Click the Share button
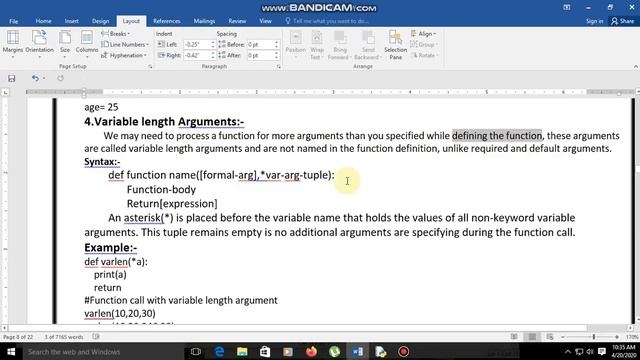 click(x=622, y=21)
